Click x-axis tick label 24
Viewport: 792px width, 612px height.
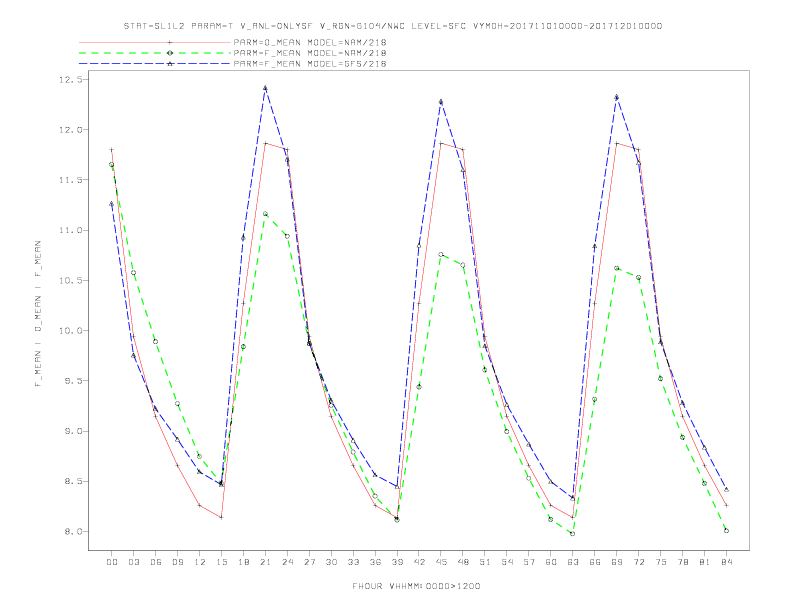pos(287,562)
